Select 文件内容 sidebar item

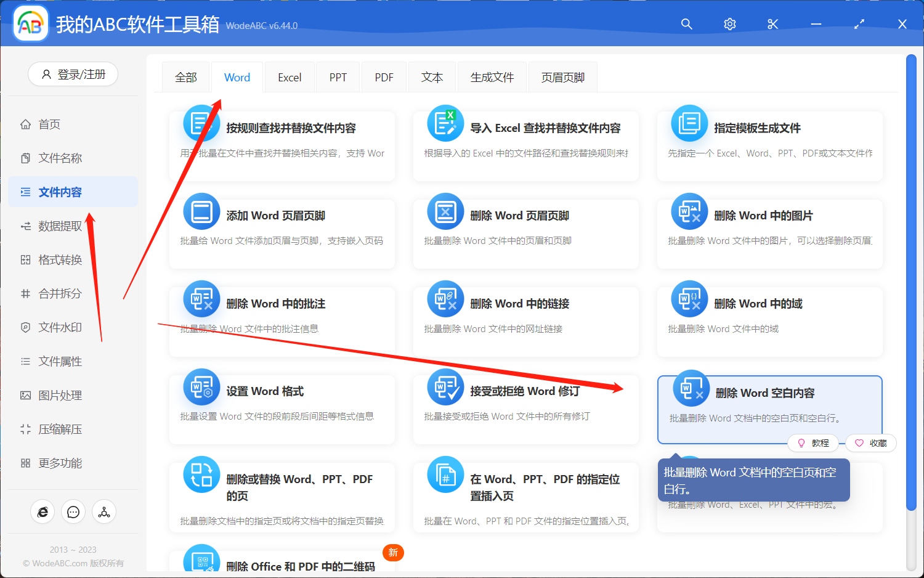point(73,192)
